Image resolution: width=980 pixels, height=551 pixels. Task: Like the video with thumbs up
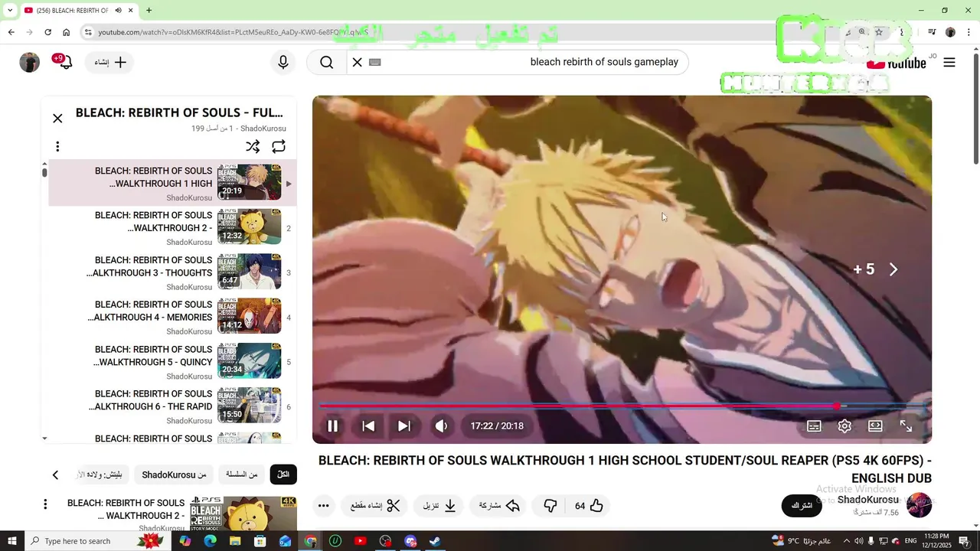tap(589, 506)
